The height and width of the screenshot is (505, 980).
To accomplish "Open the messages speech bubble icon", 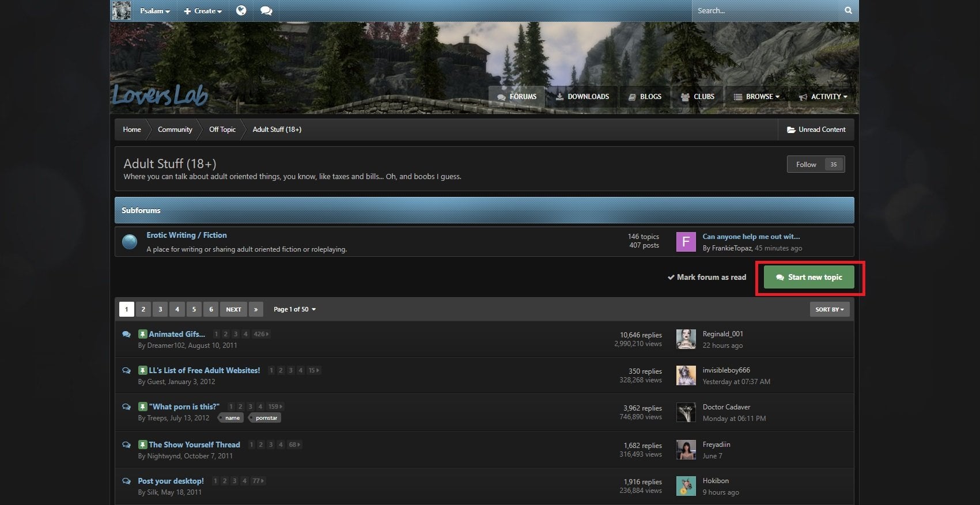I will coord(266,10).
